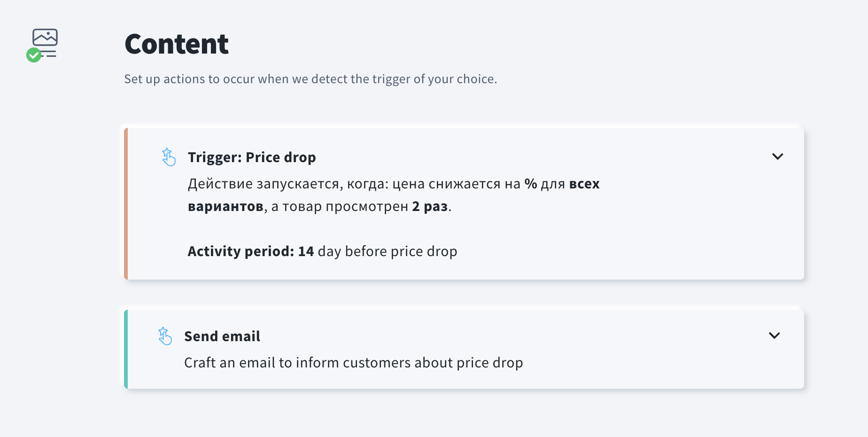Viewport: 868px width, 437px height.
Task: Open the Trigger: Price drop title
Action: (252, 157)
